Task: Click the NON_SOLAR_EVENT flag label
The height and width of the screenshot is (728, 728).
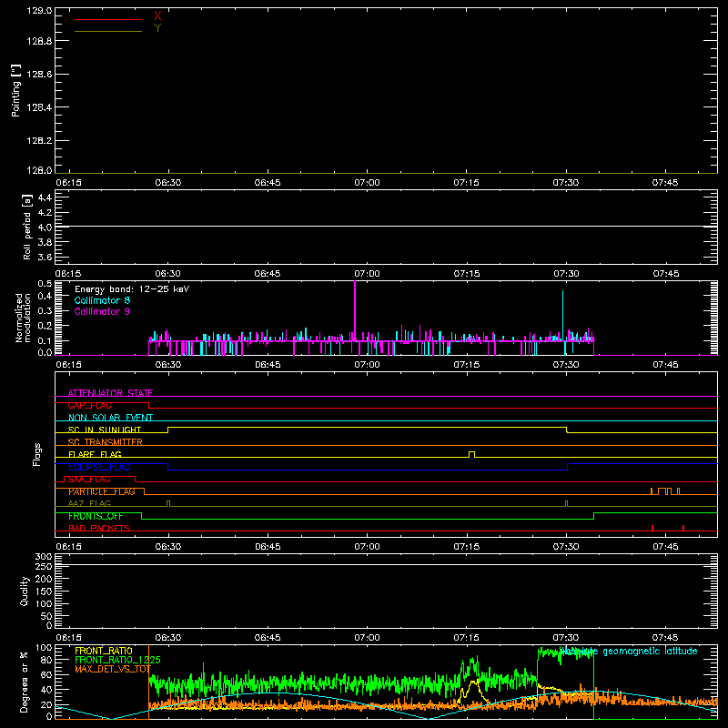Action: point(110,418)
